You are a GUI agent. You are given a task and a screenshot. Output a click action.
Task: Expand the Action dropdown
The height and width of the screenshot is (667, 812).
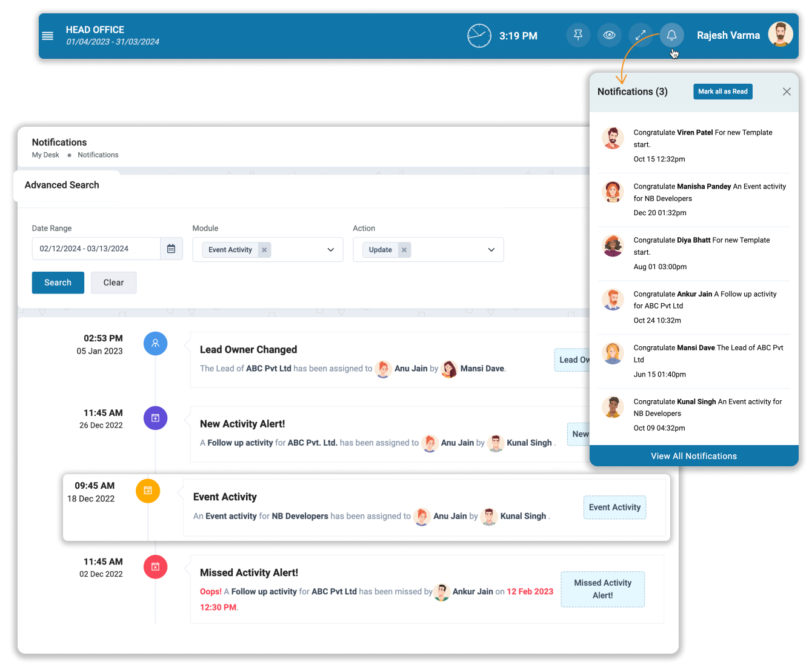(x=490, y=249)
